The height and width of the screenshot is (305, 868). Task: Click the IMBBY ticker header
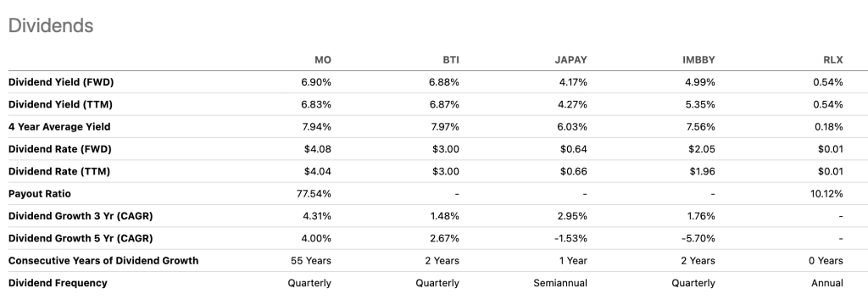pyautogui.click(x=698, y=60)
